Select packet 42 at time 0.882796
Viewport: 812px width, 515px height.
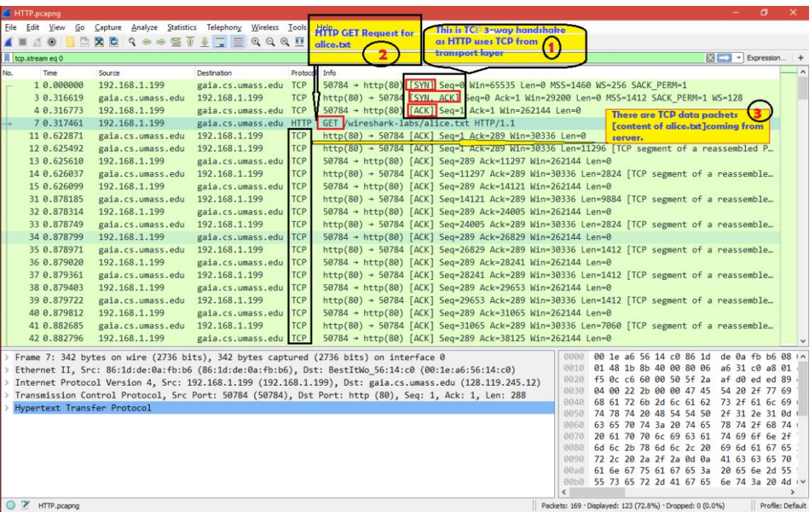click(390, 339)
